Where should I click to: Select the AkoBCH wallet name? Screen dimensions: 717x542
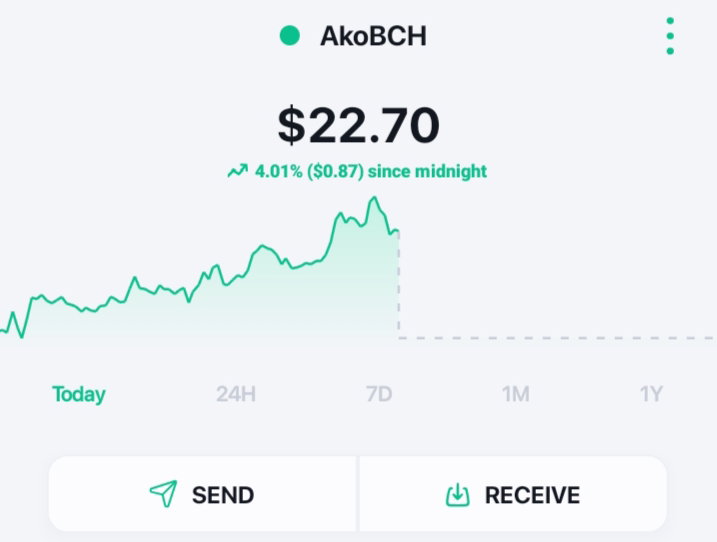coord(373,36)
